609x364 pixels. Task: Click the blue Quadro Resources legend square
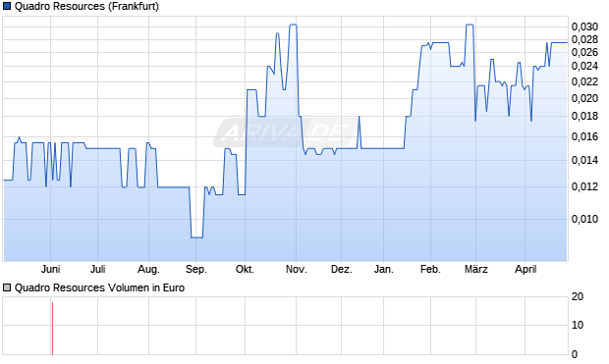(x=7, y=7)
